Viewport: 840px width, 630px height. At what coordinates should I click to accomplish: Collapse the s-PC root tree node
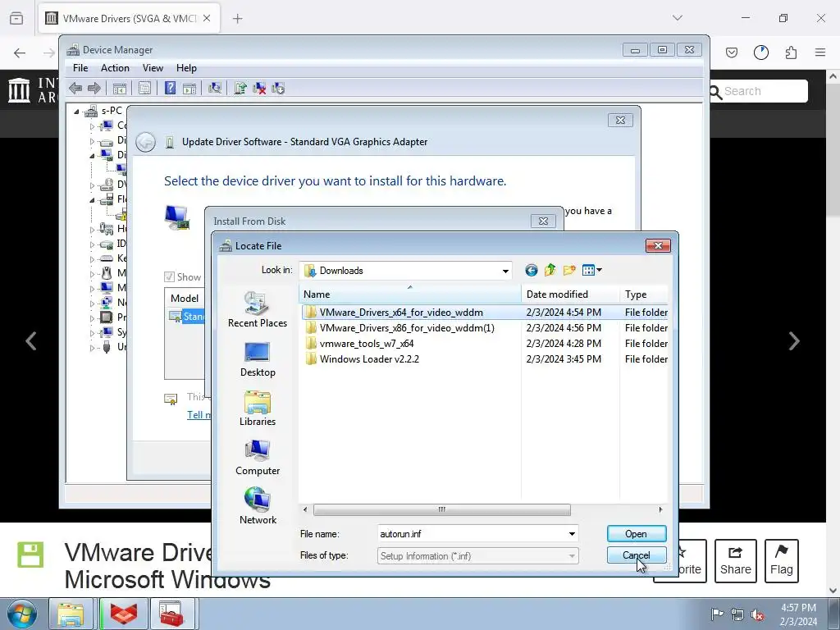point(76,112)
